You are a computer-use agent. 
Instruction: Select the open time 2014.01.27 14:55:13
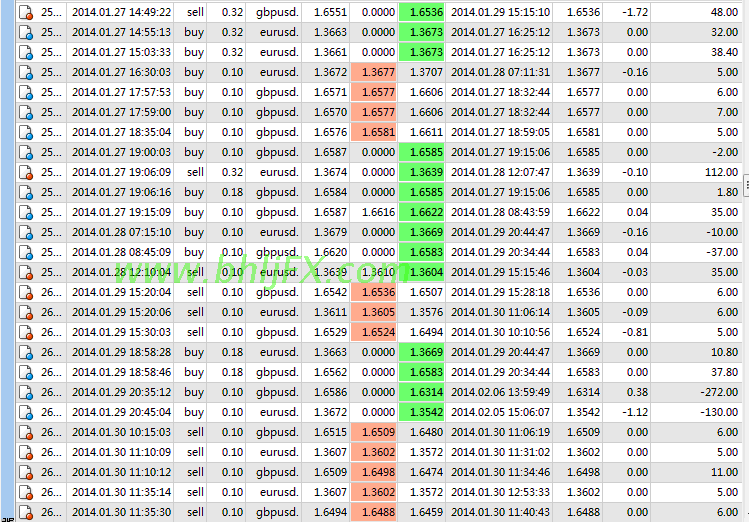121,32
